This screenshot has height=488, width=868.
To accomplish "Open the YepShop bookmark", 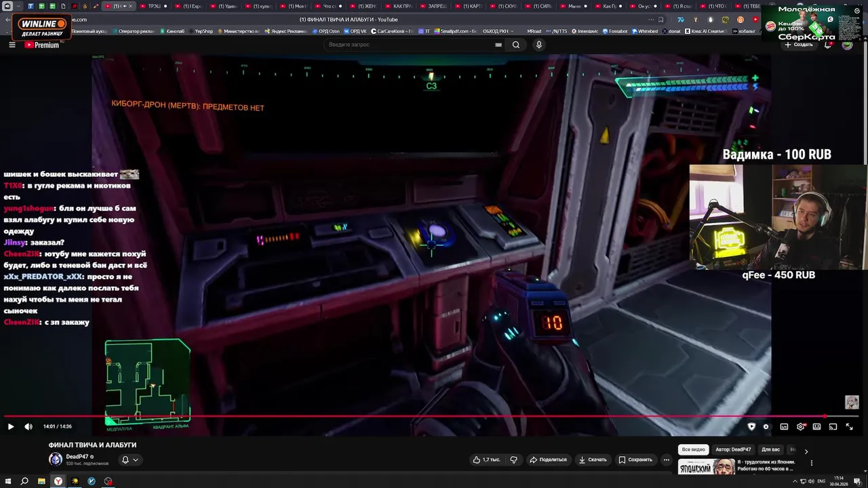I will pos(202,31).
